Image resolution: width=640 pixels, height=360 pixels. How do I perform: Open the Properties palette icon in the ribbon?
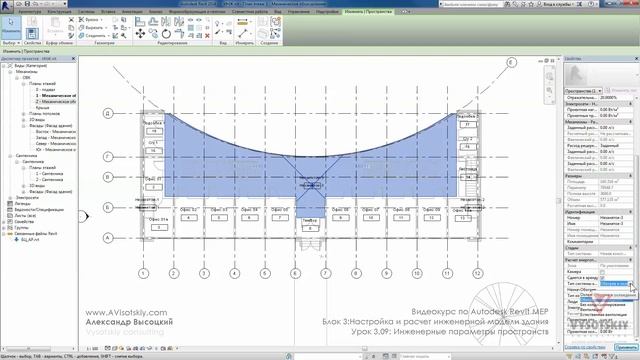pyautogui.click(x=32, y=33)
